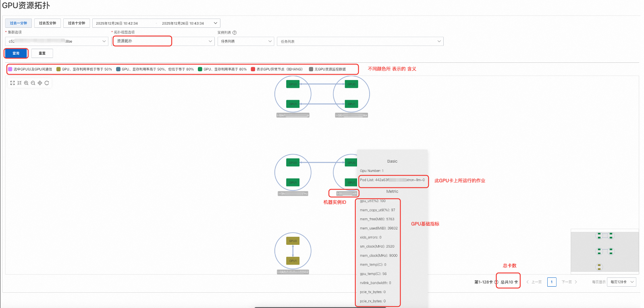Select the olive GPU1 node
Screen dimensions: 644x308
(x=293, y=261)
